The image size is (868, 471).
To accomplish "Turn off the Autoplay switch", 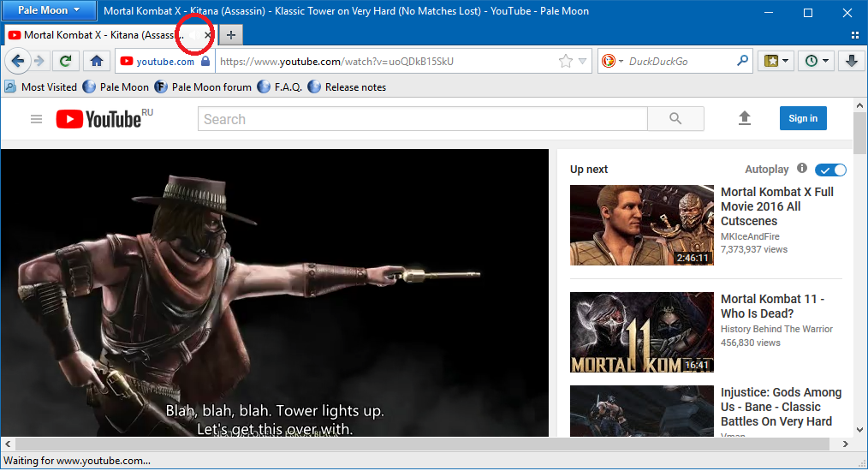I will coord(831,170).
